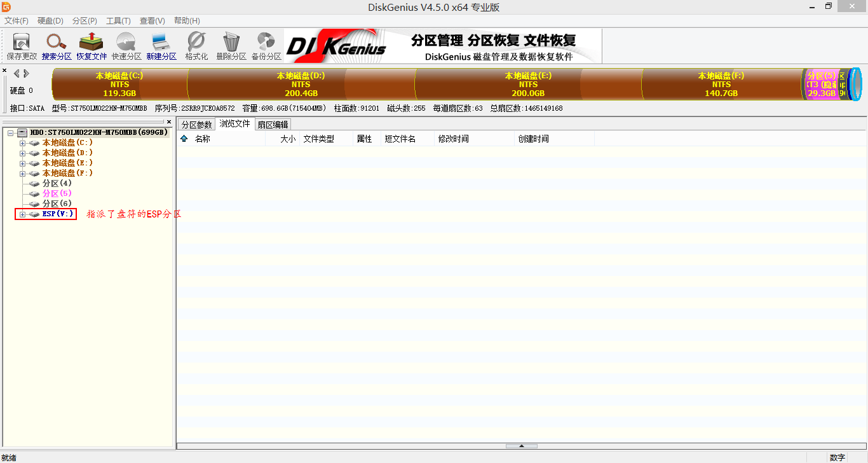Click the drive icon beside 本地磁盘(F:) in tree
The height and width of the screenshot is (463, 868).
(34, 174)
